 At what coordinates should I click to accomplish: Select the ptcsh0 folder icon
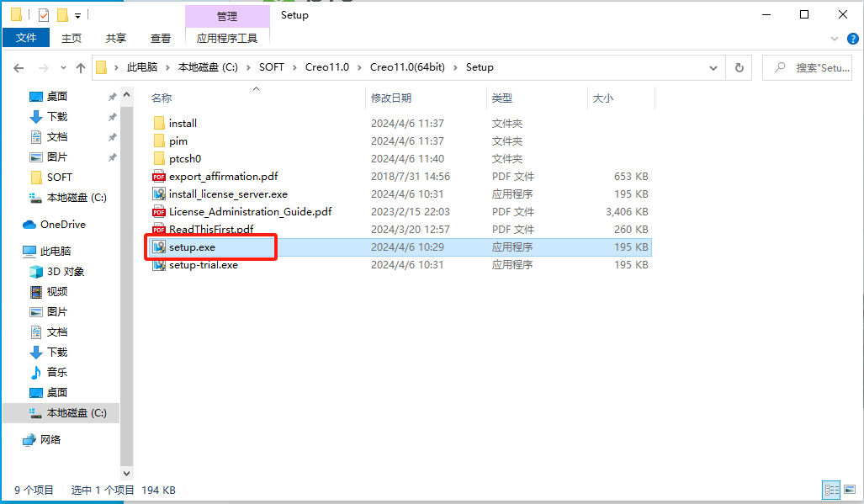(159, 159)
